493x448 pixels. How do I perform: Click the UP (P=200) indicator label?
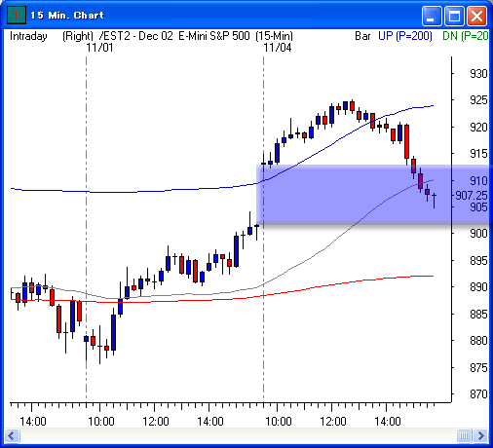[405, 36]
